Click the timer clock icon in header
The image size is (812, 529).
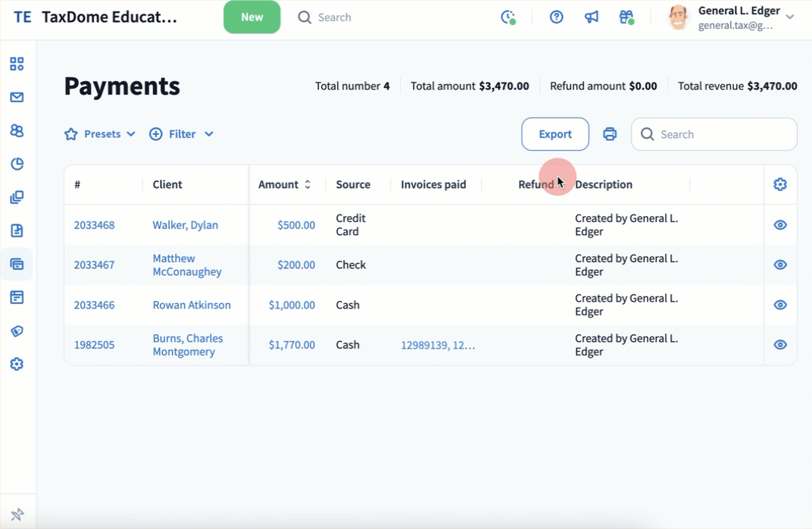click(508, 17)
